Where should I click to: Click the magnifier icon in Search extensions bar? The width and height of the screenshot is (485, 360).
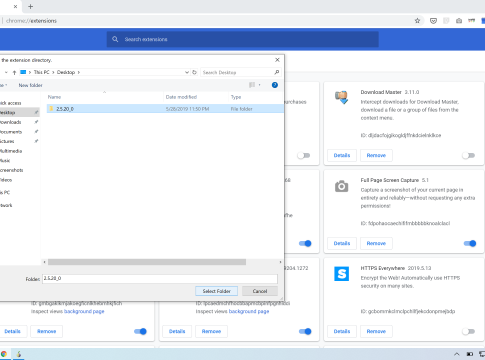(x=115, y=39)
